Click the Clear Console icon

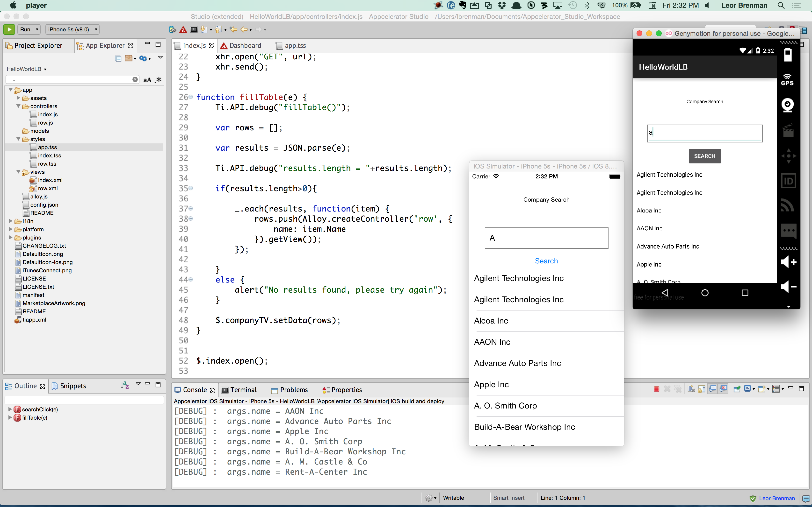click(x=691, y=389)
